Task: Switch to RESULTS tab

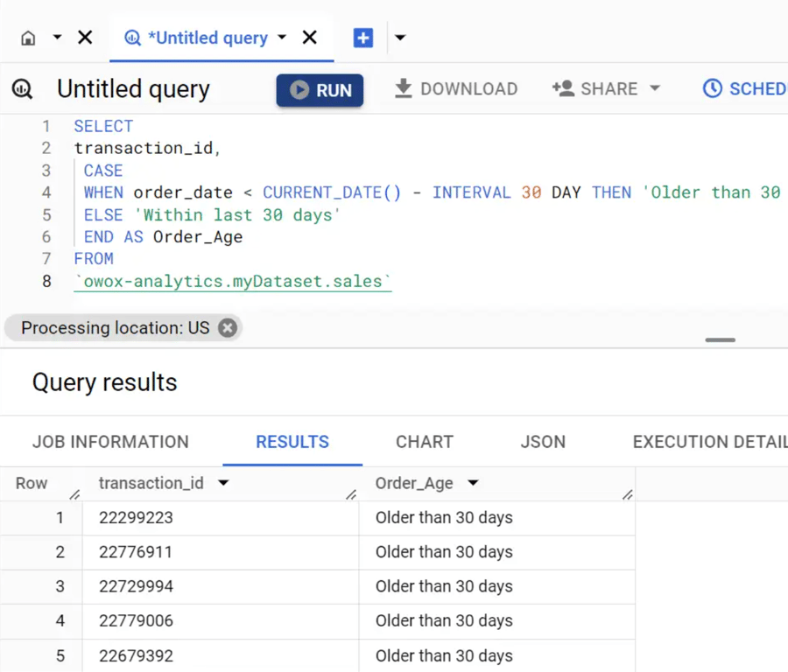Action: pyautogui.click(x=292, y=442)
